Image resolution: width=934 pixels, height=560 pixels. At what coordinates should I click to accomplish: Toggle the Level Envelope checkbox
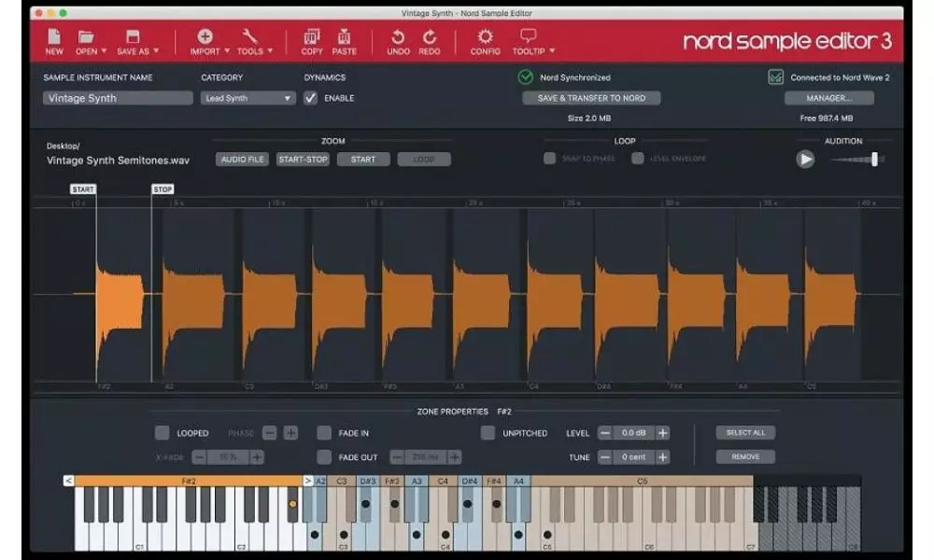coord(637,159)
